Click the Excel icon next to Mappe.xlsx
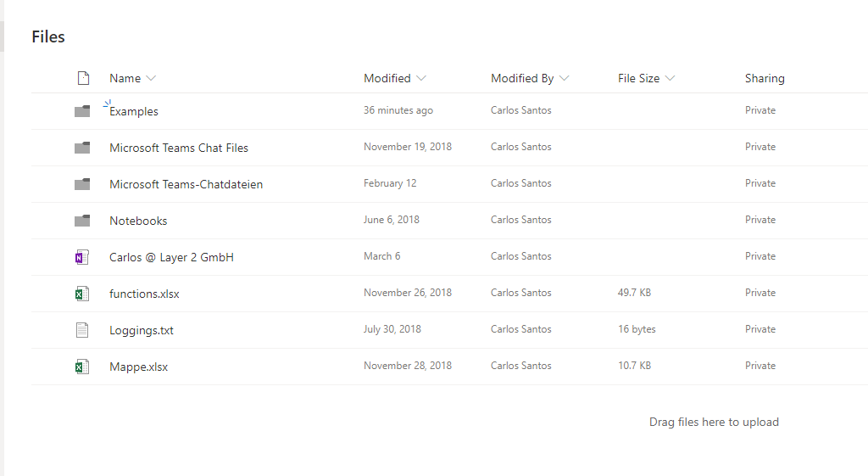The image size is (868, 476). point(82,367)
